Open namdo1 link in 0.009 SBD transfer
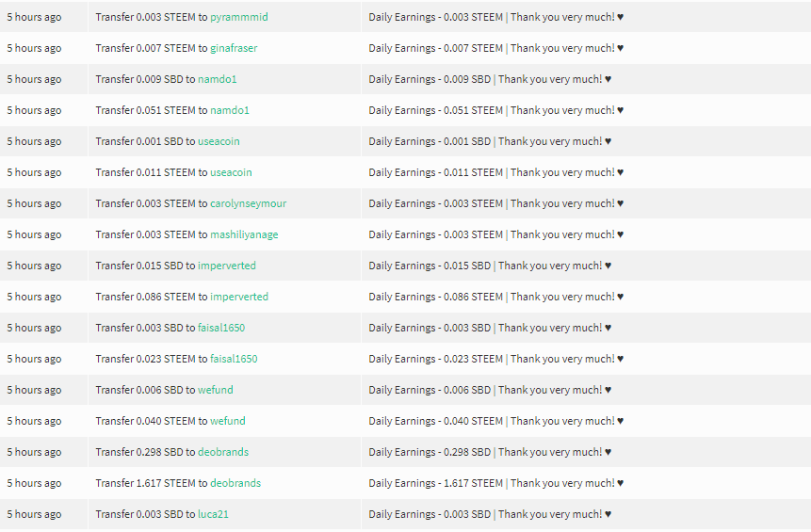This screenshot has height=532, width=811. click(x=218, y=79)
